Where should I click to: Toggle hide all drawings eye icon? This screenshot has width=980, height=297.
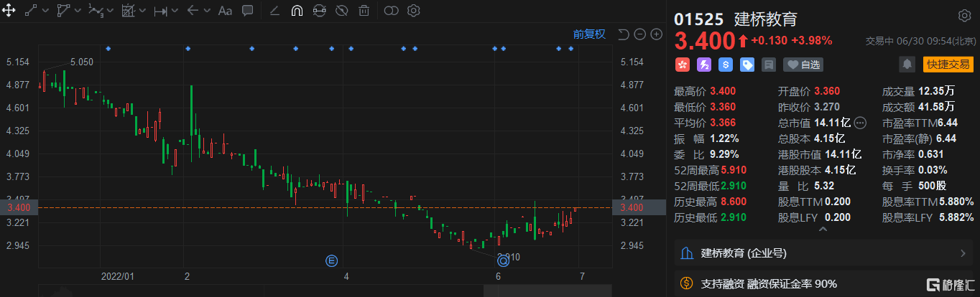tap(342, 11)
